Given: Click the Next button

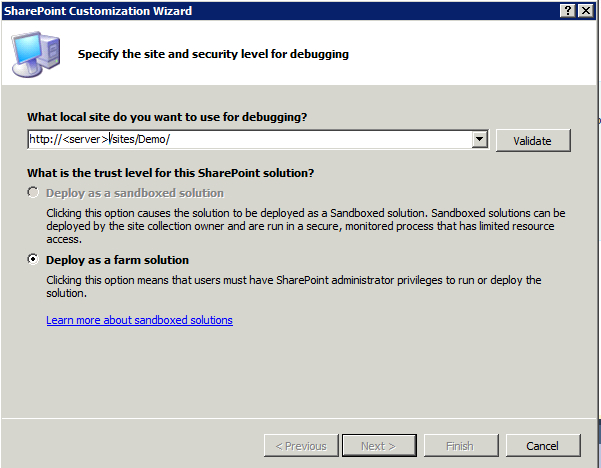Looking at the screenshot, I should 379,445.
